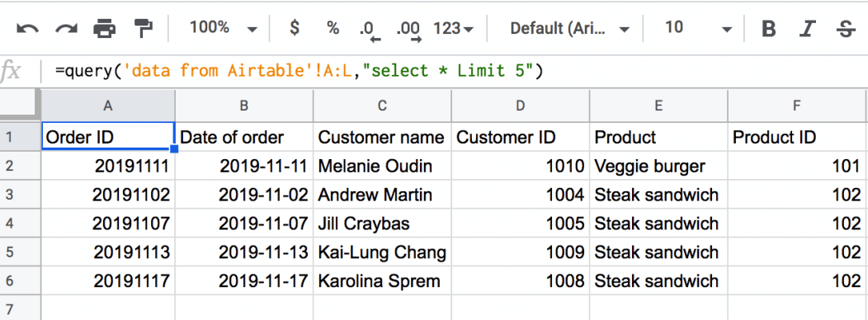Click the 'Veggie burger' cell
Screen dimensions: 868x320
tap(658, 166)
